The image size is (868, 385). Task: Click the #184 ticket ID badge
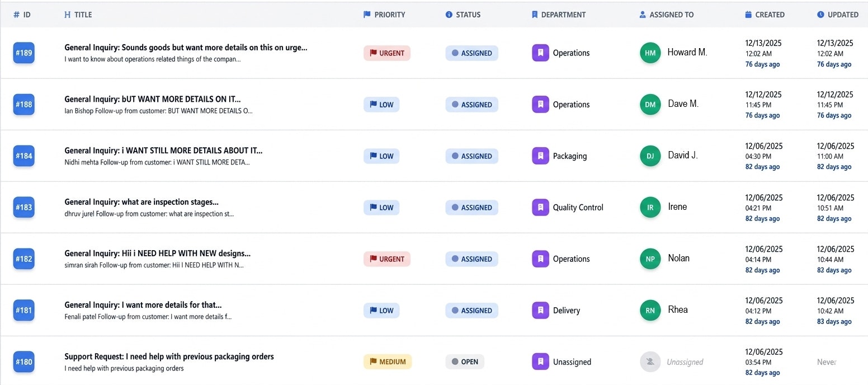(23, 156)
